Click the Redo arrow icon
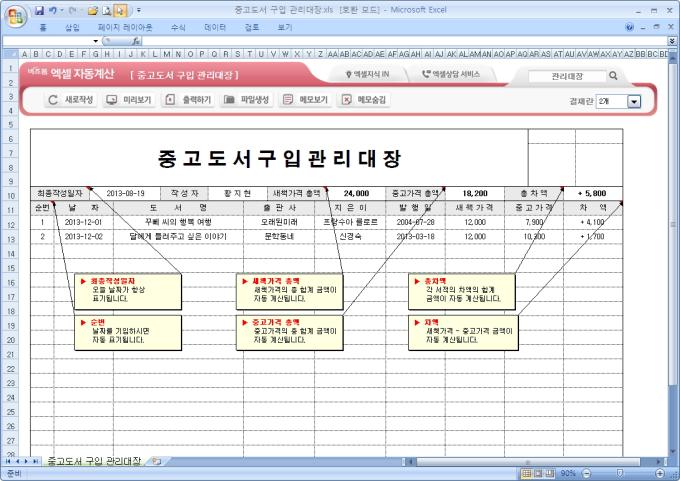Screen dimensions: 680x481 coord(72,10)
